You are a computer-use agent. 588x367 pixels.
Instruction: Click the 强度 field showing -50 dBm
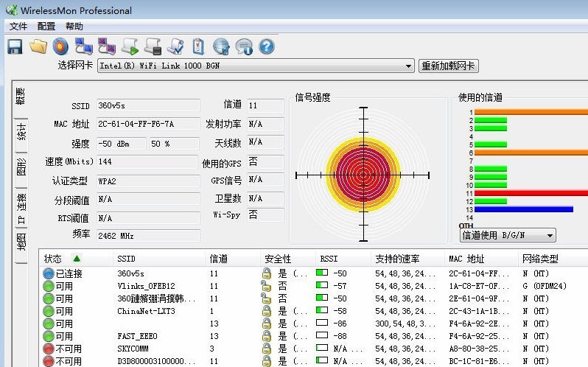121,144
